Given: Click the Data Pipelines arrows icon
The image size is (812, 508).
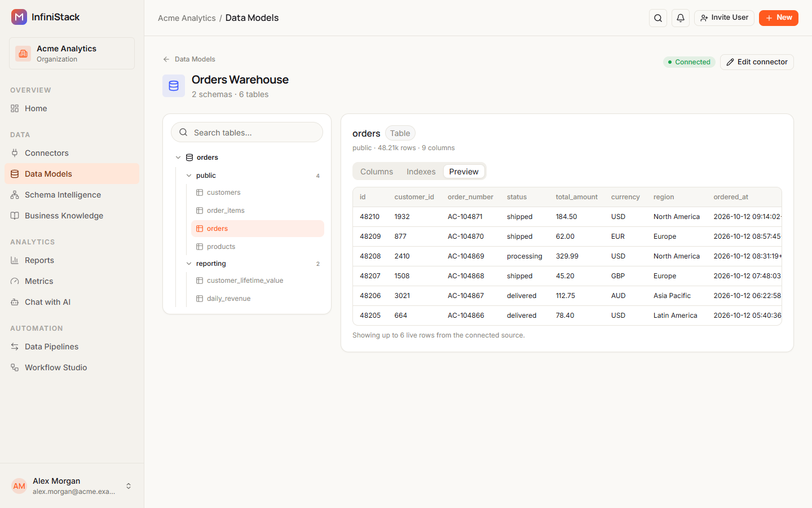Looking at the screenshot, I should pyautogui.click(x=15, y=347).
